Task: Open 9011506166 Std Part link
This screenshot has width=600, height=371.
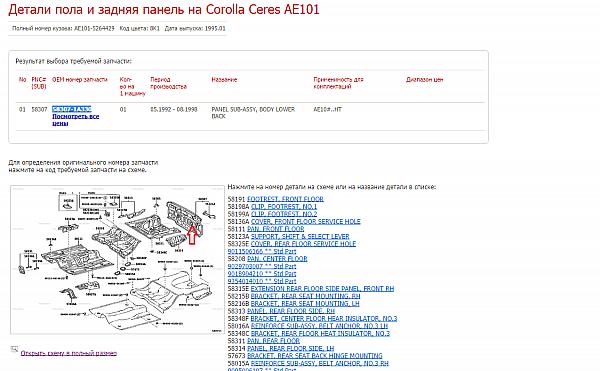Action: click(262, 251)
